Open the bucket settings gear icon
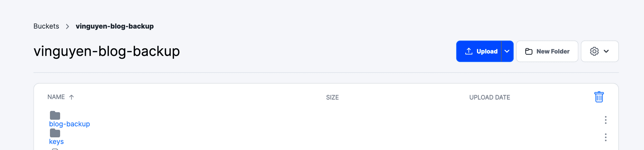Image resolution: width=644 pixels, height=150 pixels. pos(594,51)
